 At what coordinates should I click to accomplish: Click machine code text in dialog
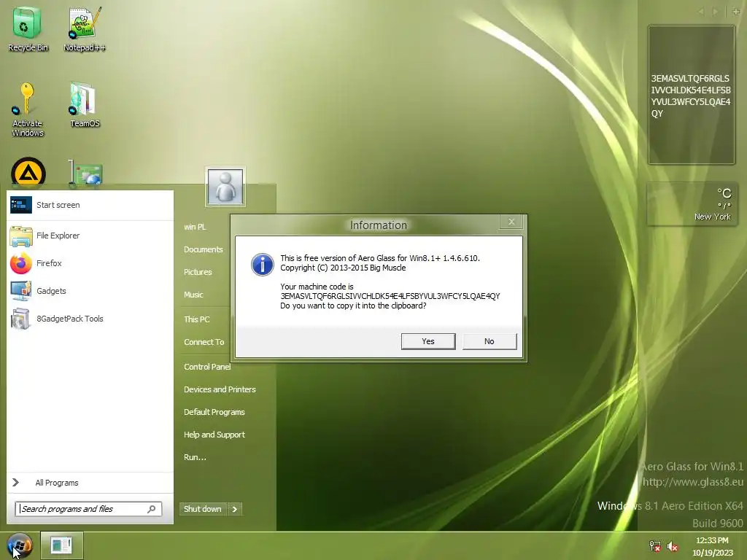(x=390, y=296)
